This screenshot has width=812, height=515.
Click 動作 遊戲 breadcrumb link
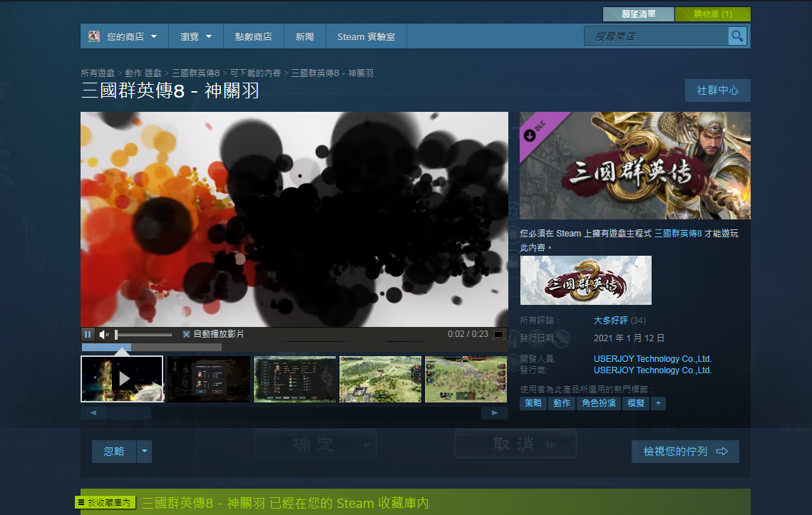pos(143,73)
